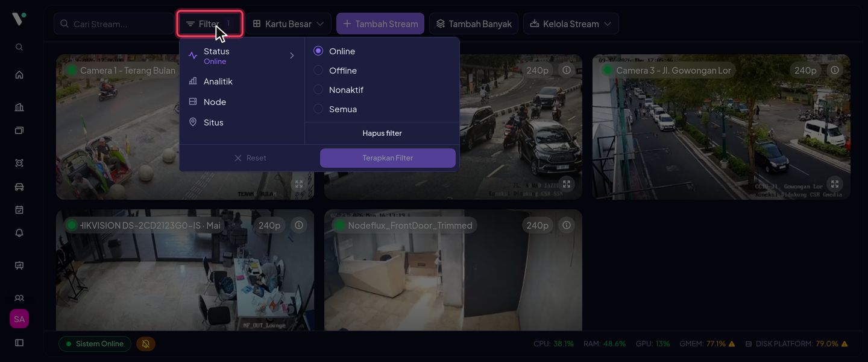The image size is (868, 362).
Task: Click the Terapkan Filter button
Action: [x=388, y=158]
